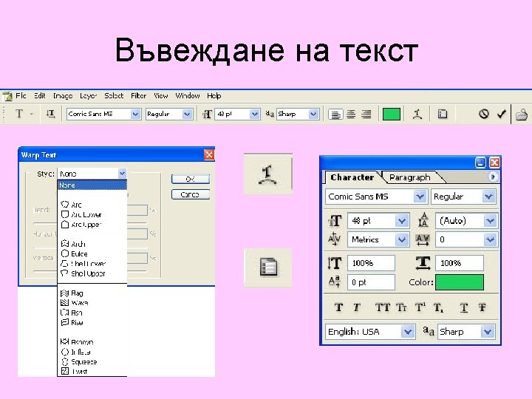
Task: Open the Help menu
Action: click(x=214, y=96)
